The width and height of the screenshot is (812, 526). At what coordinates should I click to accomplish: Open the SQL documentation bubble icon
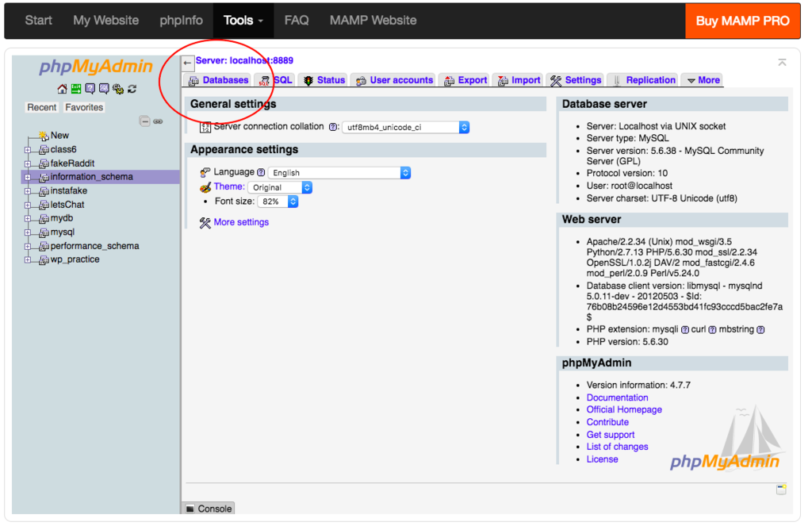click(104, 89)
